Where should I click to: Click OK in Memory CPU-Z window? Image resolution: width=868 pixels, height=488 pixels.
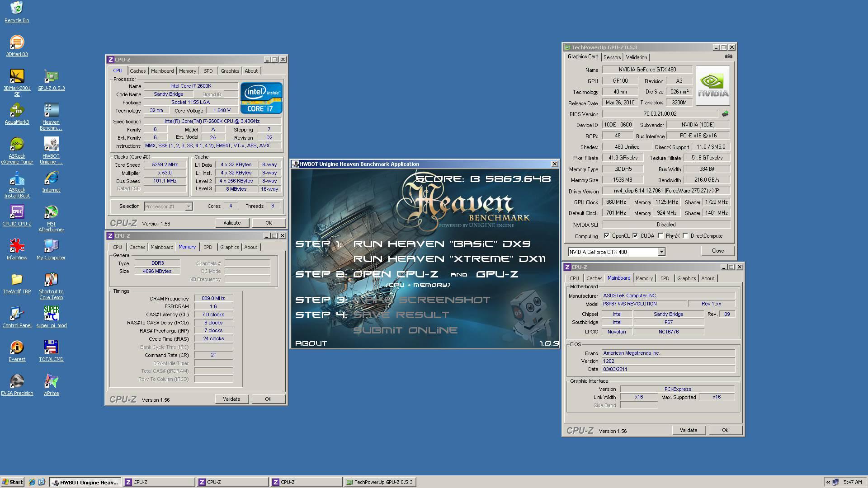pos(268,399)
